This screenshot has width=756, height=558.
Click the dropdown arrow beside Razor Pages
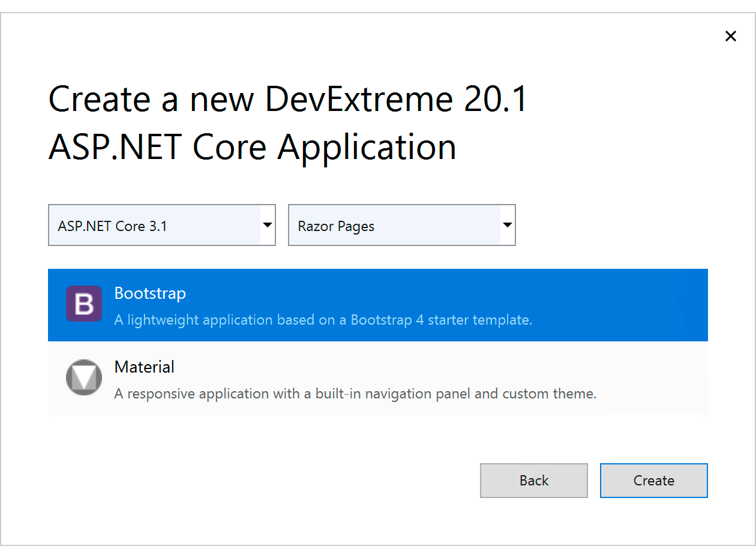tap(507, 225)
